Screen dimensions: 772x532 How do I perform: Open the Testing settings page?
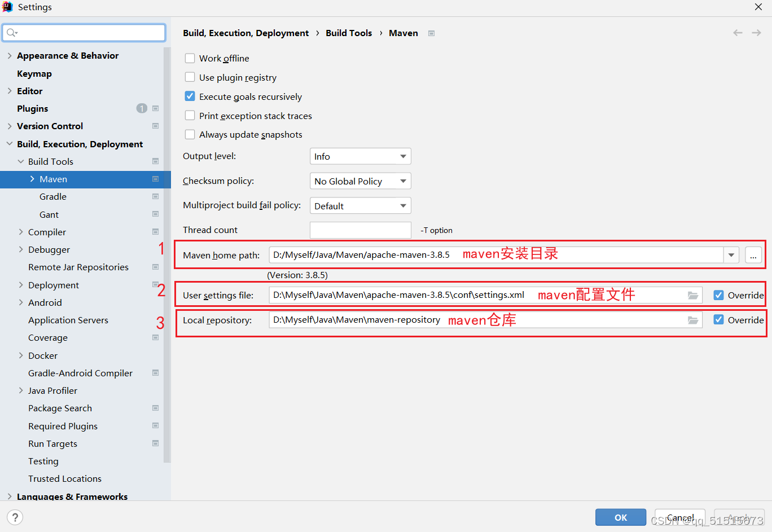[x=43, y=461]
